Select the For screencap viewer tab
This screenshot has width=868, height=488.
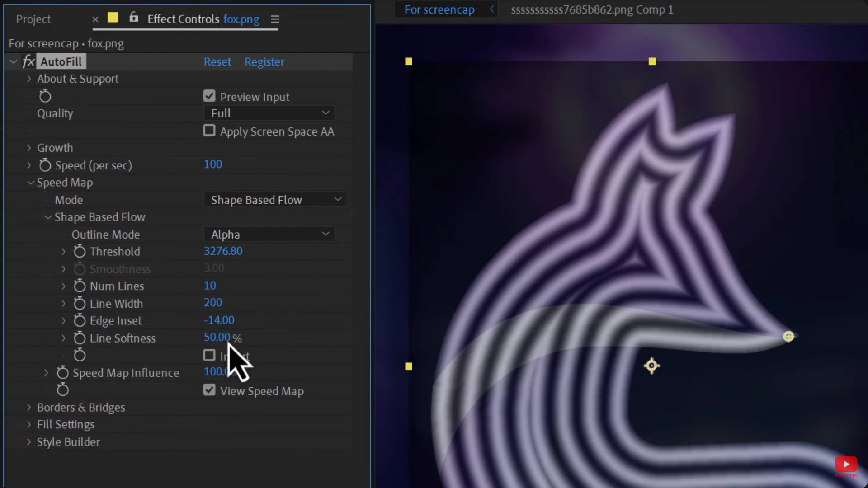(439, 9)
